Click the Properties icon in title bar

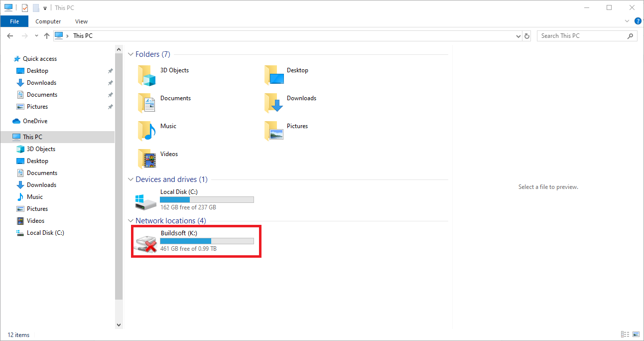point(25,8)
